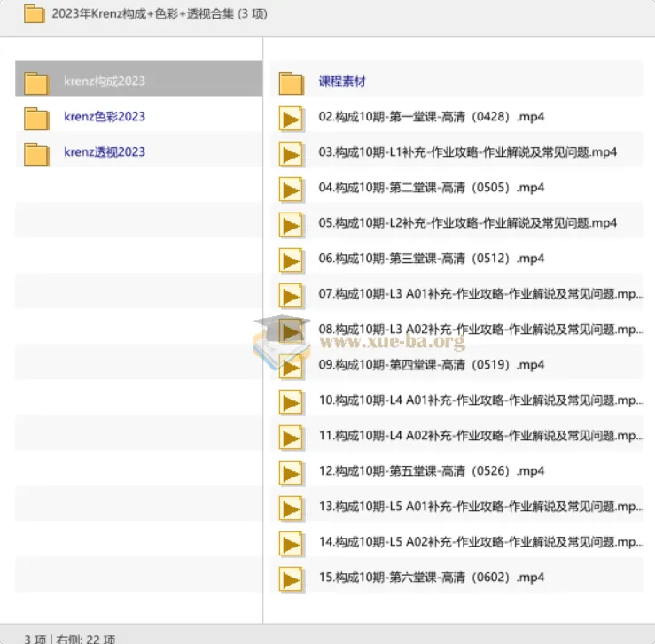Screen dimensions: 655x644
Task: Click the 课程素材 folder icon
Action: (291, 83)
